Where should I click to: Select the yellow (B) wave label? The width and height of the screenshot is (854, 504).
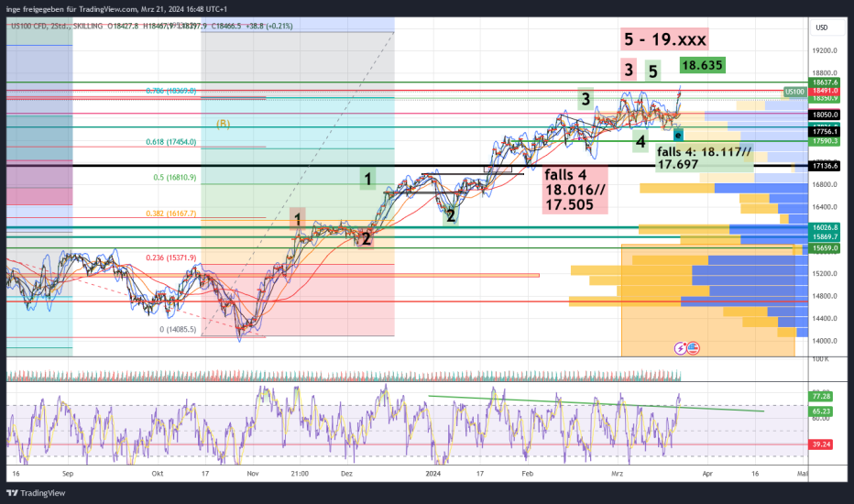[223, 123]
